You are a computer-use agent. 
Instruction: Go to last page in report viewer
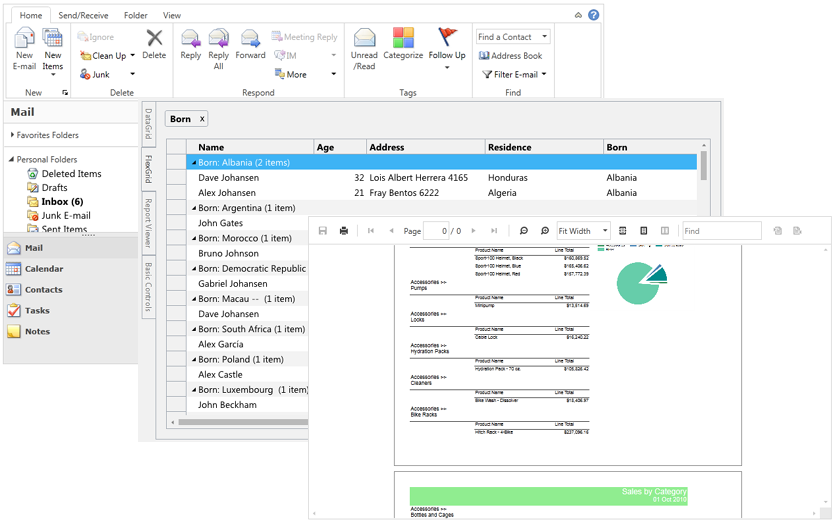tap(494, 230)
